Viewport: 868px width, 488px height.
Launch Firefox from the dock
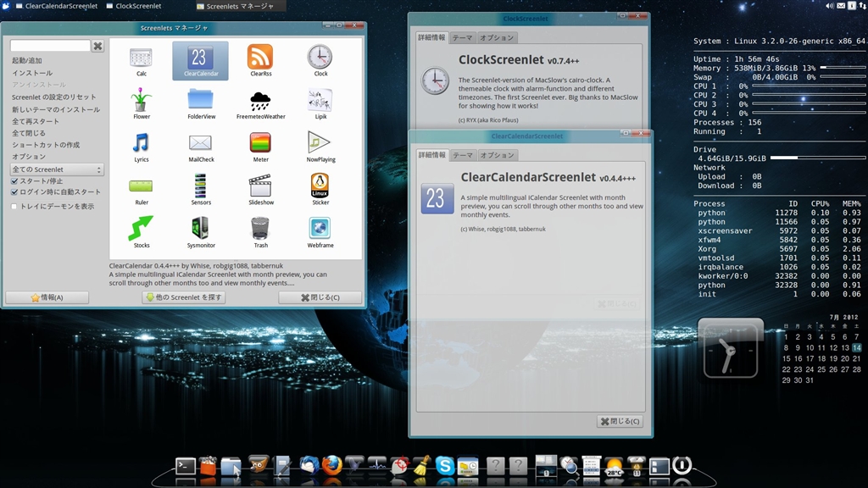[331, 464]
